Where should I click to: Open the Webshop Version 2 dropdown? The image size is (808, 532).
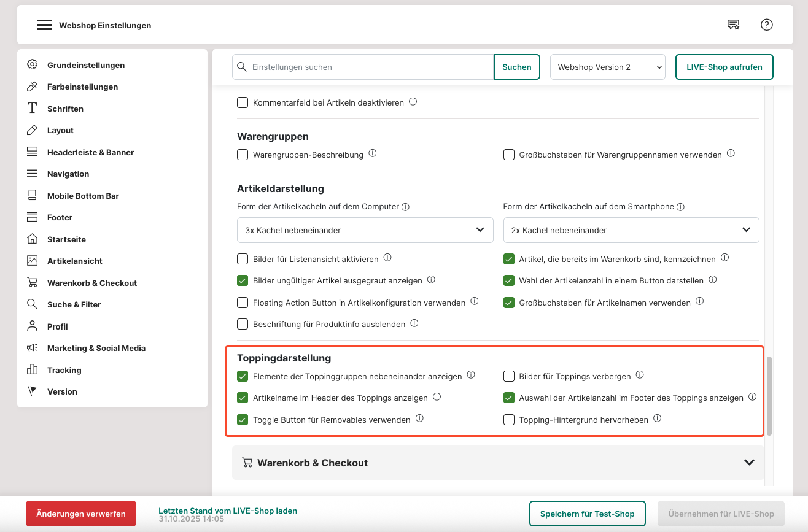(607, 67)
